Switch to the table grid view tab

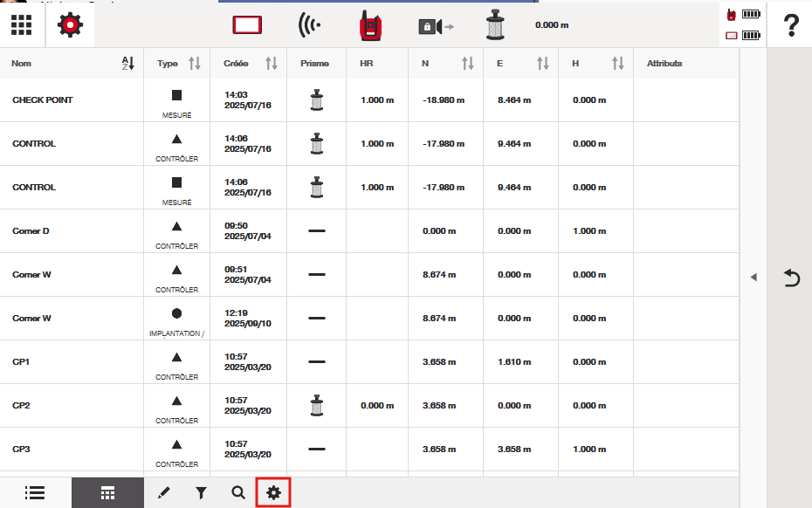tap(107, 493)
